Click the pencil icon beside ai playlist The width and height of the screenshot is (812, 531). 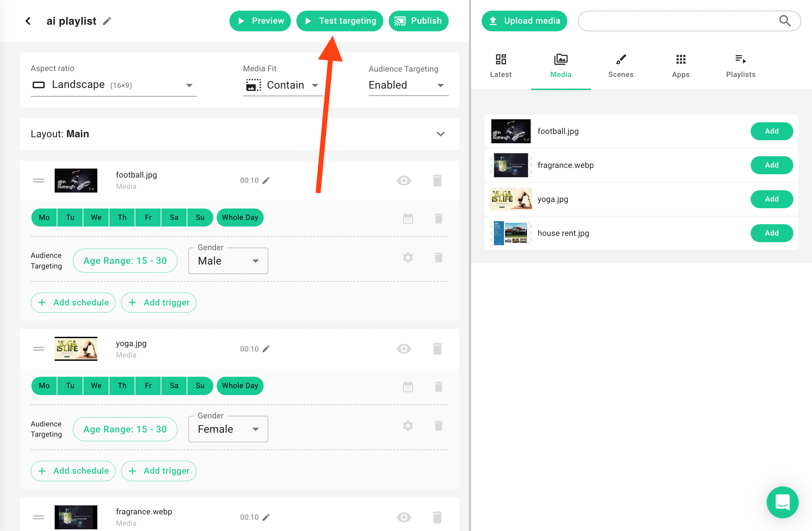coord(107,21)
